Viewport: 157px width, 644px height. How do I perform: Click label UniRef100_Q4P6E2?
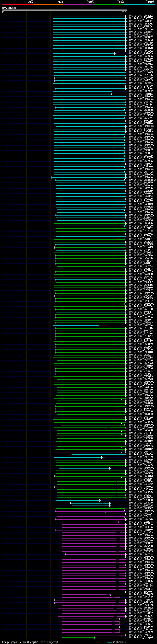pyautogui.click(x=141, y=419)
